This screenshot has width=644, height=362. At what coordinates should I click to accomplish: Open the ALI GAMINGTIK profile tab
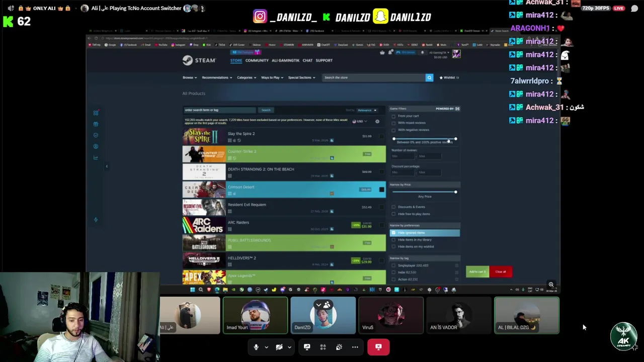tap(285, 60)
